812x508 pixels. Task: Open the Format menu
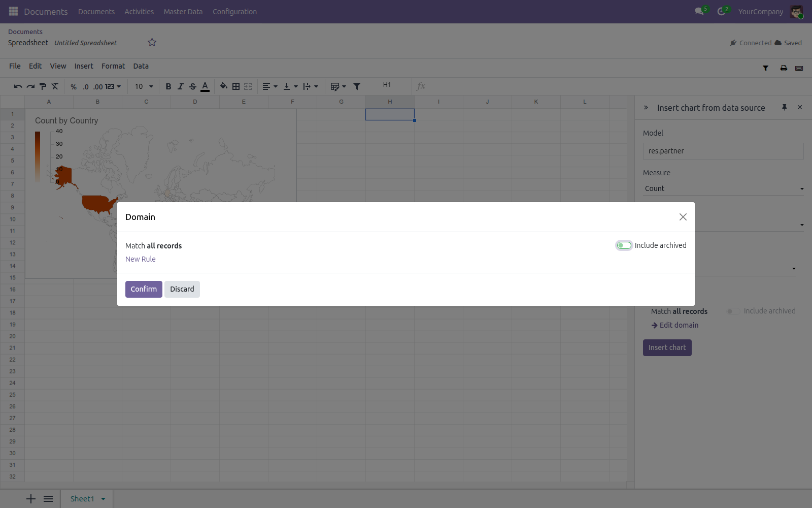[113, 66]
